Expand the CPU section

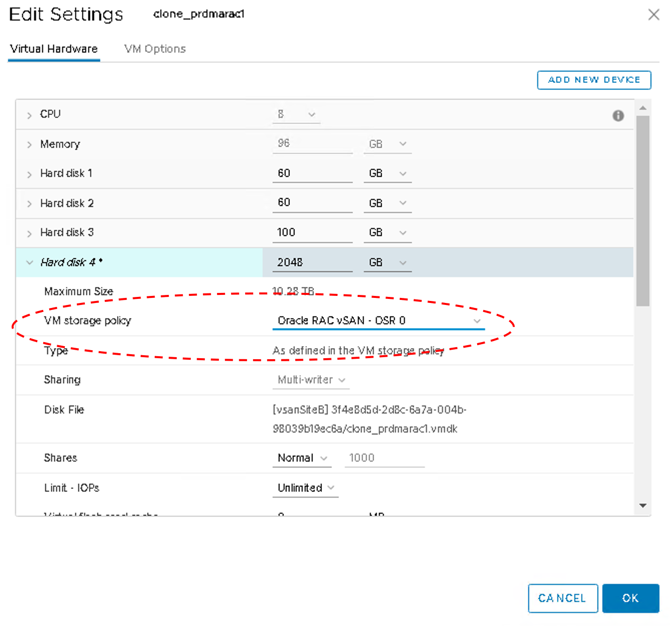29,115
